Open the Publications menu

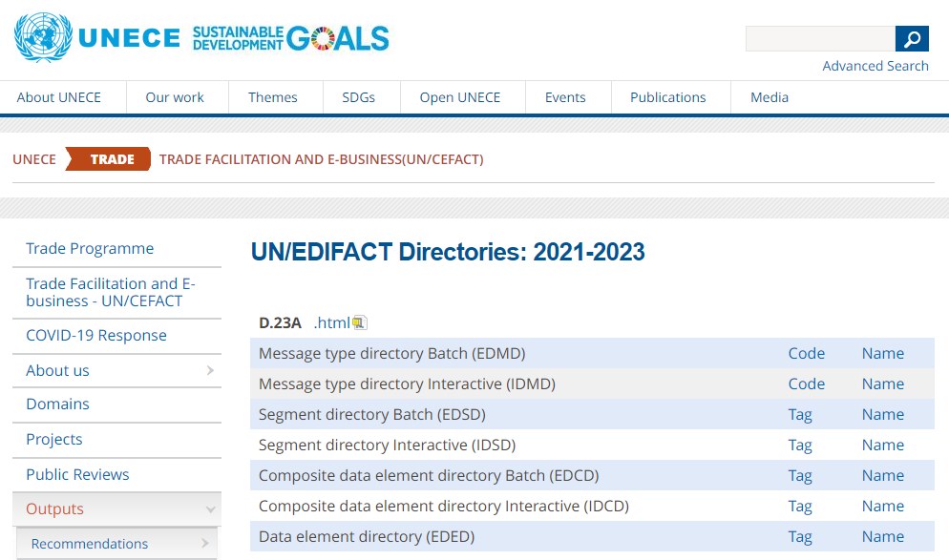pyautogui.click(x=667, y=97)
